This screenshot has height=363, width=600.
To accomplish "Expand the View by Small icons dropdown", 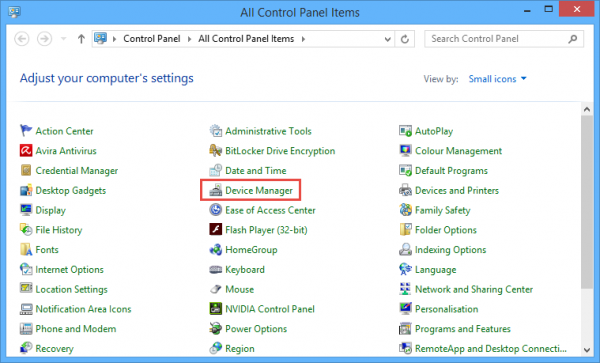I will coord(498,79).
